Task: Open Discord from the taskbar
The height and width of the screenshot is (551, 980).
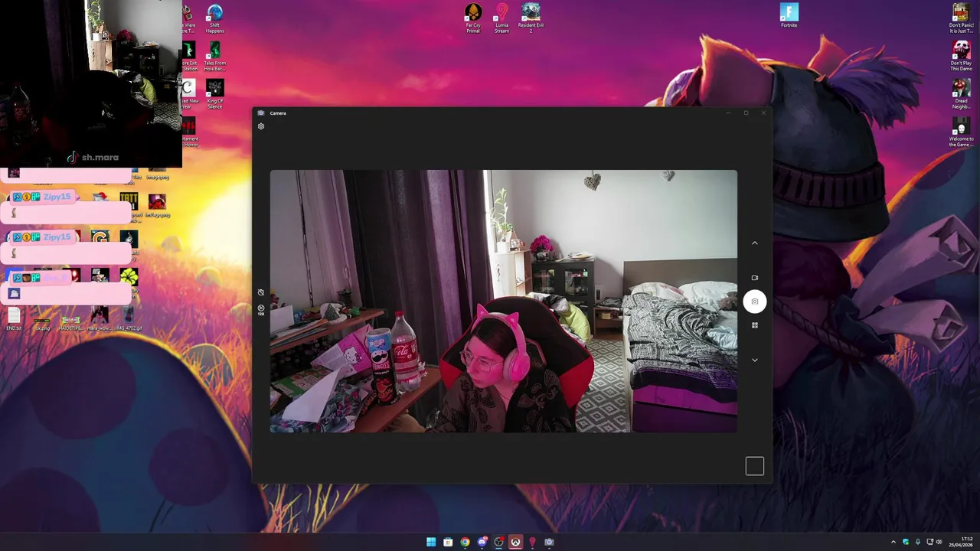Action: [x=482, y=542]
